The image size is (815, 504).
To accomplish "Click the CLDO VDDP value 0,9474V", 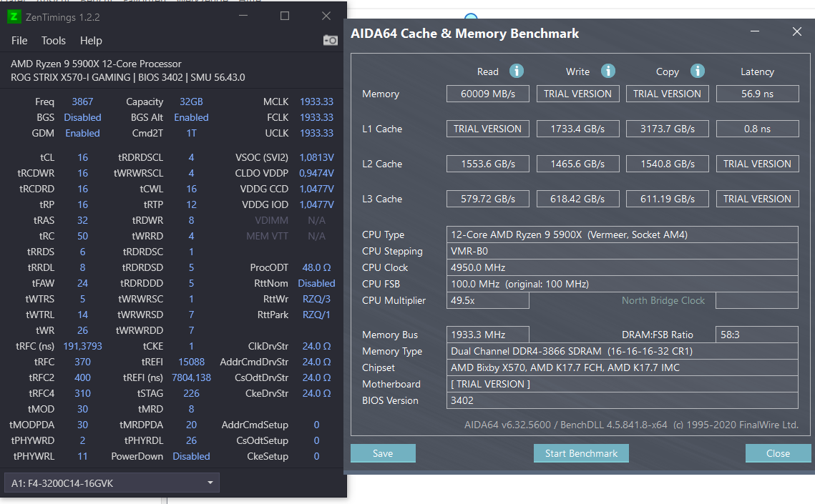I will [316, 173].
